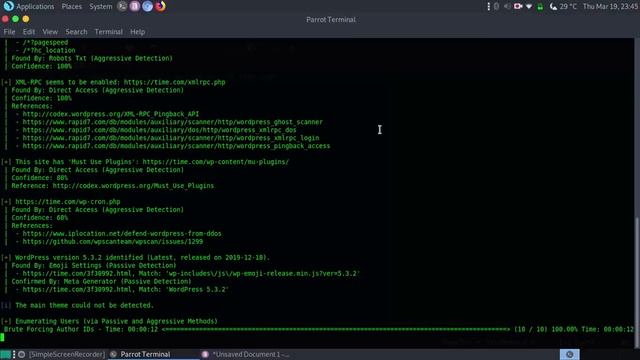Click the gray tray icon left of the speaker
The height and width of the screenshot is (360, 640).
pos(496,7)
